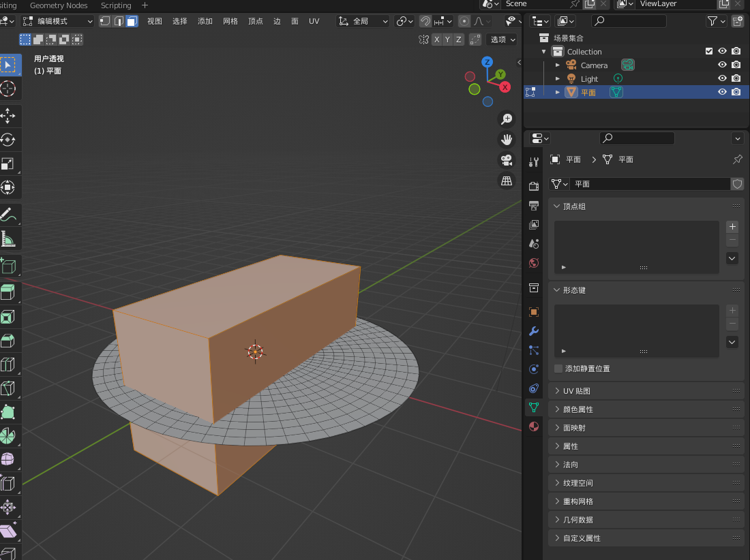Pick the Shrink/Fatten tool
This screenshot has height=560, width=750.
pos(9,508)
